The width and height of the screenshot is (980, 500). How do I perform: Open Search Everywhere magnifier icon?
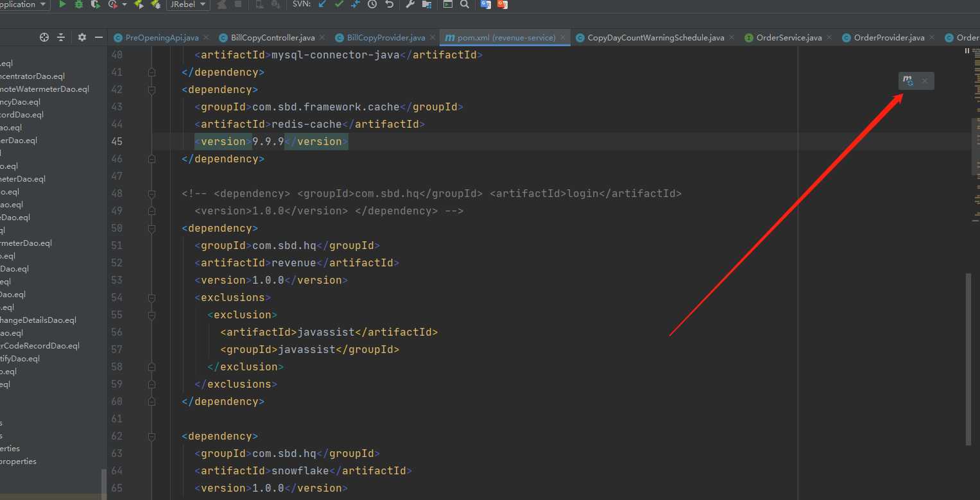(x=465, y=4)
